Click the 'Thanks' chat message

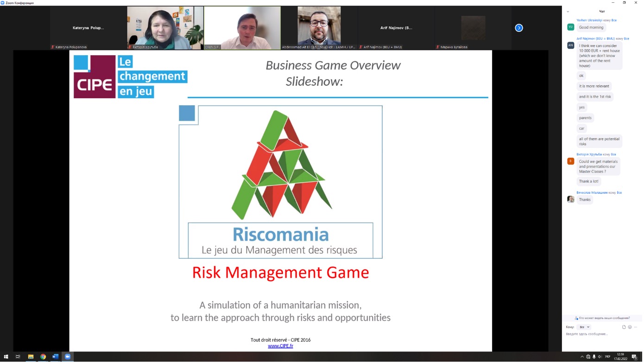coord(585,200)
